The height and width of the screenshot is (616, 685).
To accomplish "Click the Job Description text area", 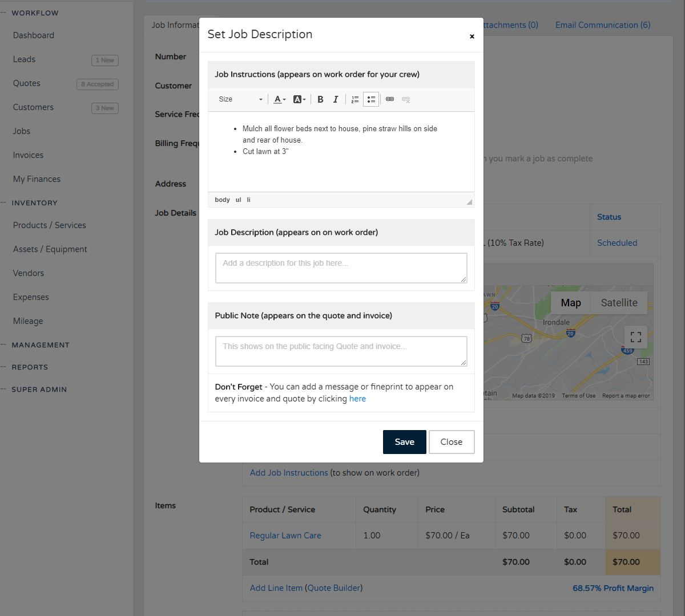I will pos(341,268).
